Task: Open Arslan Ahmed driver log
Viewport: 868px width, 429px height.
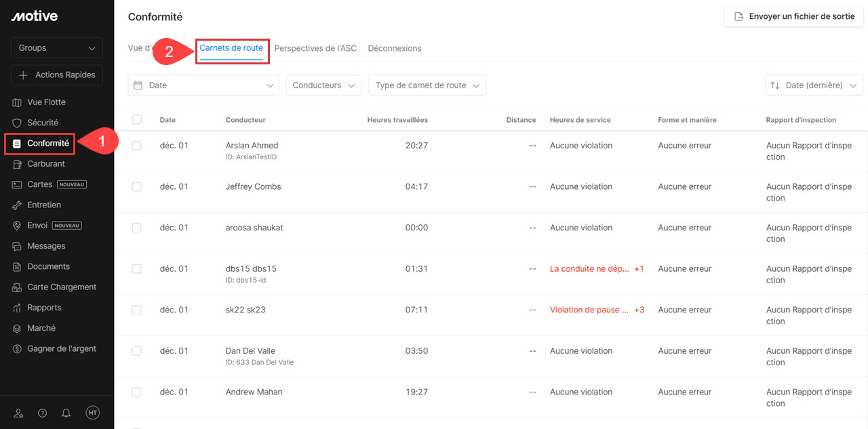Action: coord(252,146)
